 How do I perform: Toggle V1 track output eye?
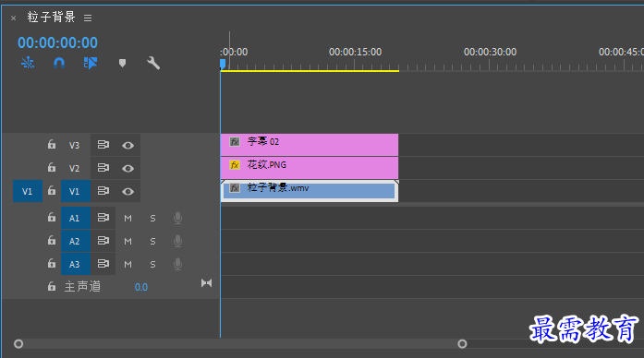click(128, 192)
